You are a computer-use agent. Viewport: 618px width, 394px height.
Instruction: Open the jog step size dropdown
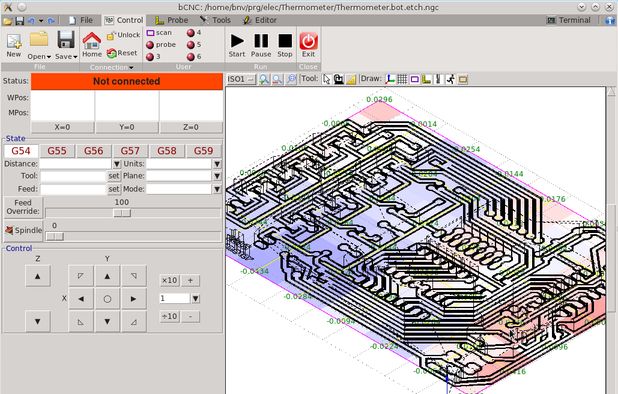coord(195,299)
